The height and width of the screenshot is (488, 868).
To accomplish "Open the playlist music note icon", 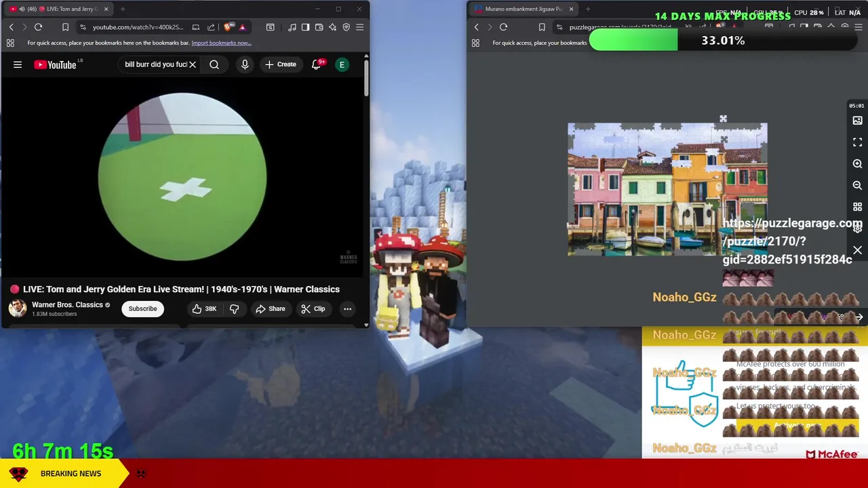I will [292, 27].
